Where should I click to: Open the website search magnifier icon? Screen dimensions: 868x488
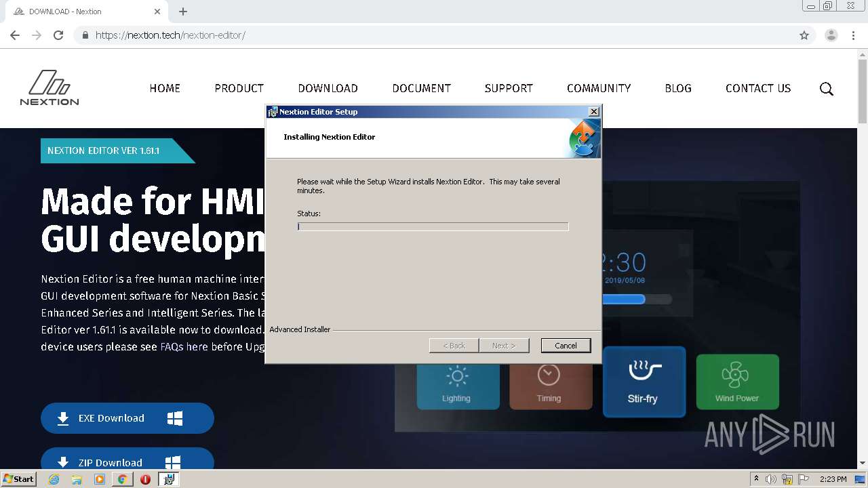(826, 89)
